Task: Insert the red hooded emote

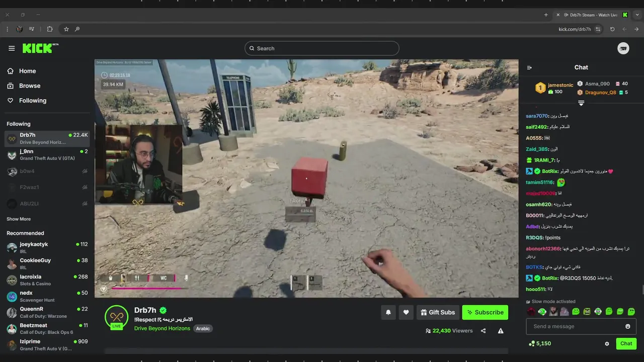Action: pyautogui.click(x=531, y=312)
